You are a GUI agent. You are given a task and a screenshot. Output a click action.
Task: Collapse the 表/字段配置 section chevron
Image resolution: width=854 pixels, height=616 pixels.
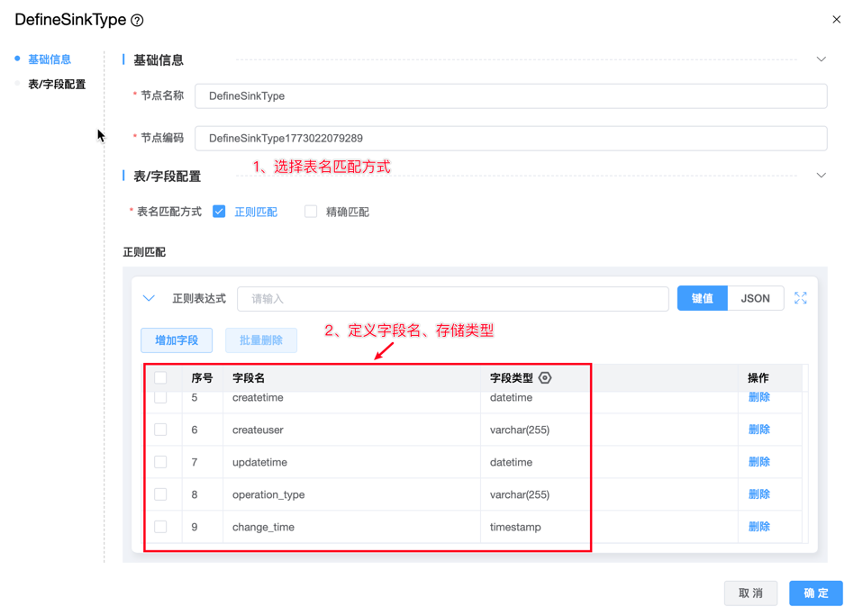821,176
